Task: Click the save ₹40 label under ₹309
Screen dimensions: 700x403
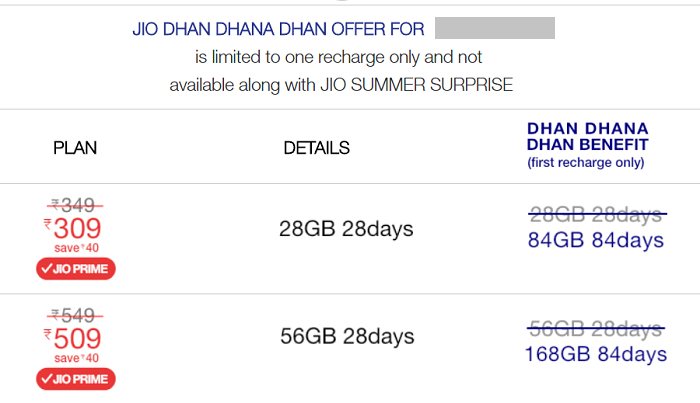Action: coord(76,248)
